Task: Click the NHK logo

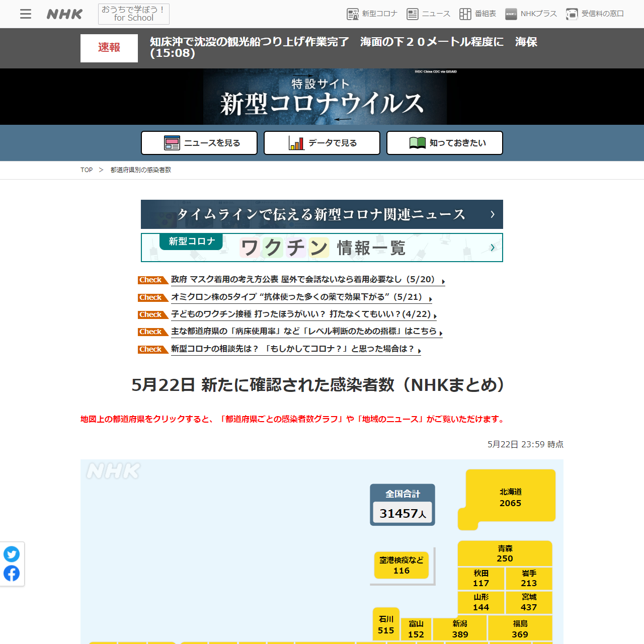Action: click(x=64, y=14)
